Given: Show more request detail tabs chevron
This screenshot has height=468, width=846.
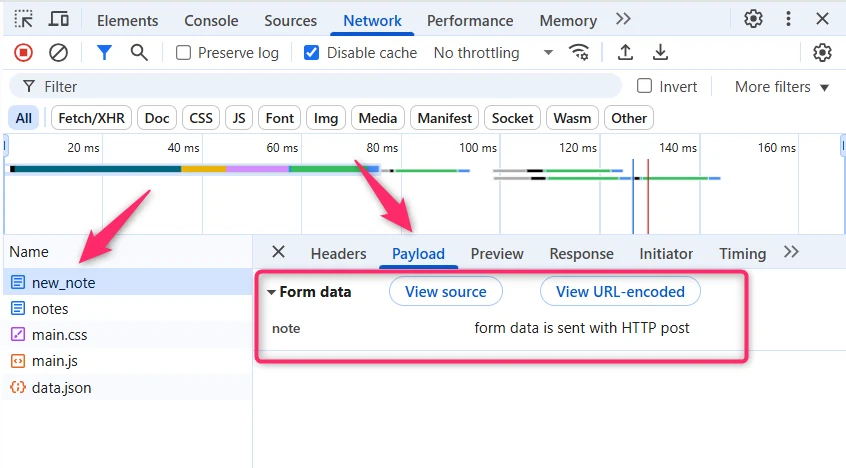Looking at the screenshot, I should click(x=791, y=252).
